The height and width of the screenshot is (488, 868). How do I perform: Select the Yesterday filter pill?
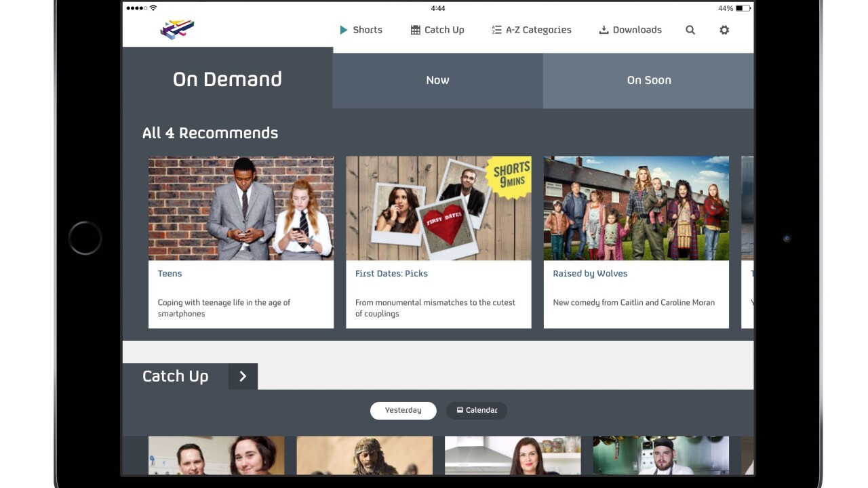pos(403,410)
